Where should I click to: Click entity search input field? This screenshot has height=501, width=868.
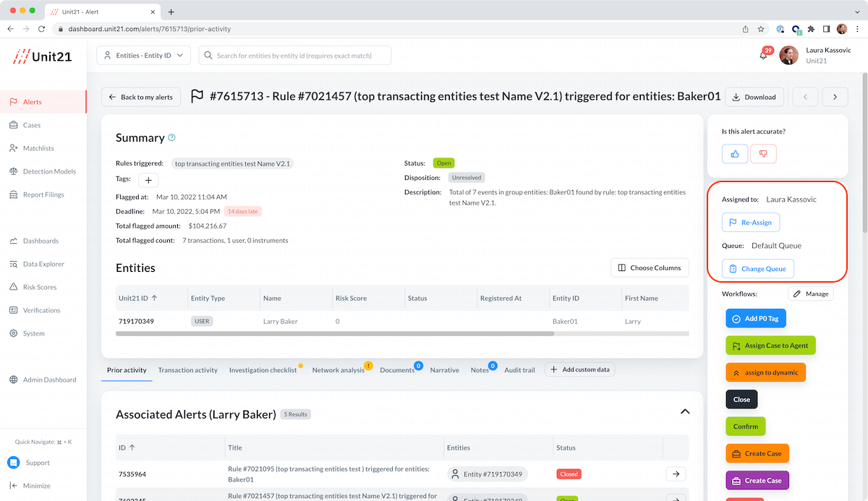click(x=295, y=56)
